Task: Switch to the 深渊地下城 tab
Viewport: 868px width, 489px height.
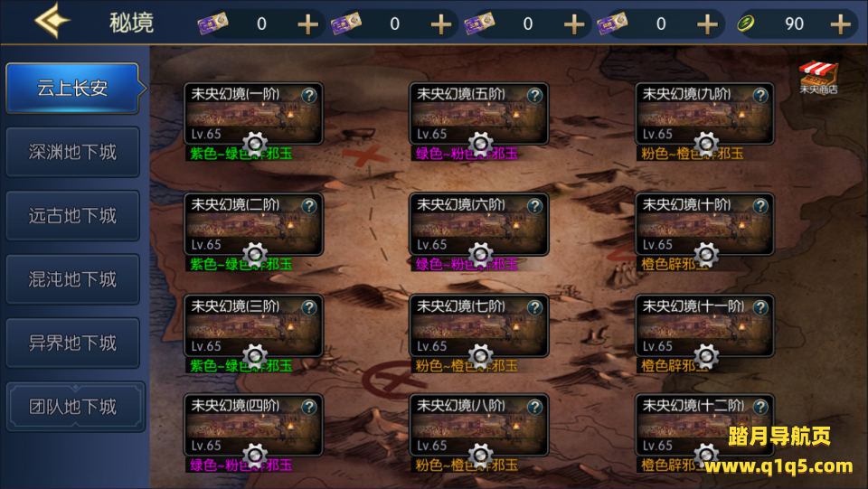Action: (72, 152)
